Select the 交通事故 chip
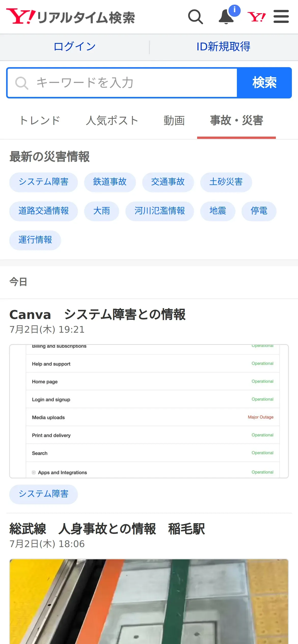298x644 pixels. click(x=168, y=182)
